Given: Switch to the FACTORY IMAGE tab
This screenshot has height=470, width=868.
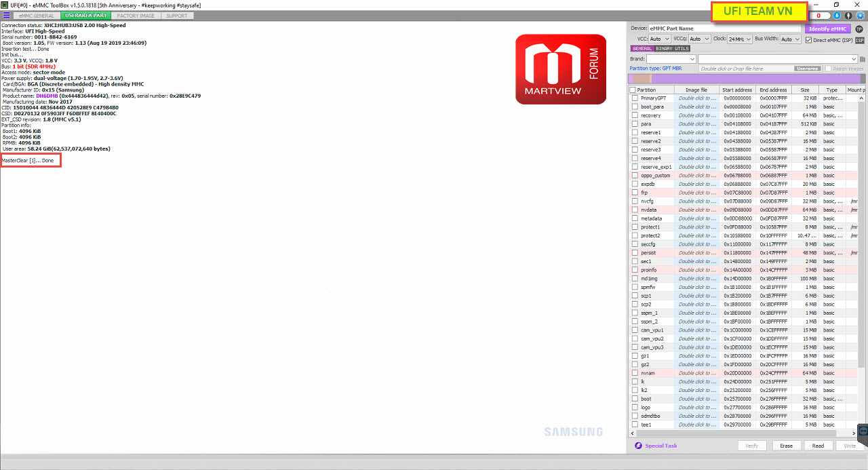Looking at the screenshot, I should click(x=136, y=15).
